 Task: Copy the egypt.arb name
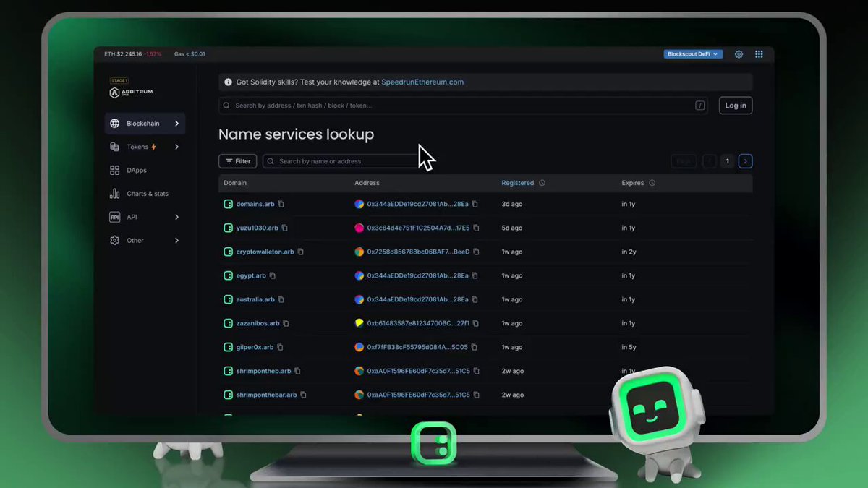[273, 275]
